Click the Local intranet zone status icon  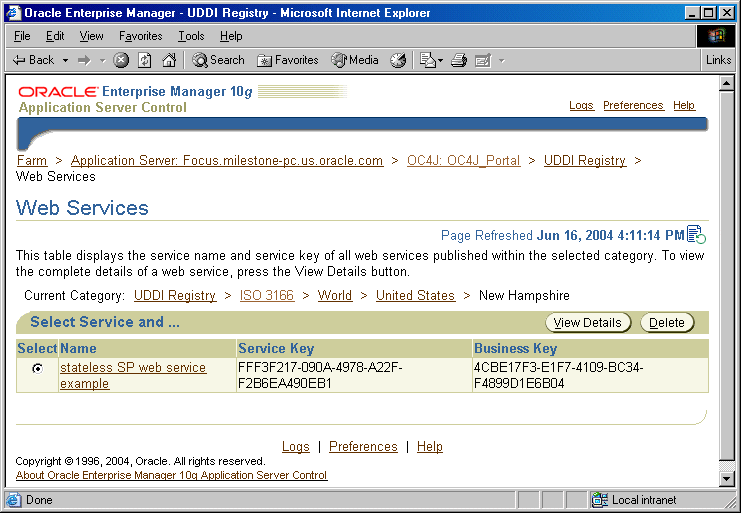click(600, 500)
